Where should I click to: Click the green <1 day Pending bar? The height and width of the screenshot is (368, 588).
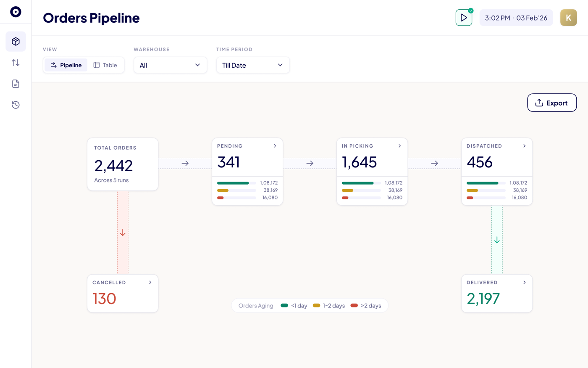click(x=233, y=183)
